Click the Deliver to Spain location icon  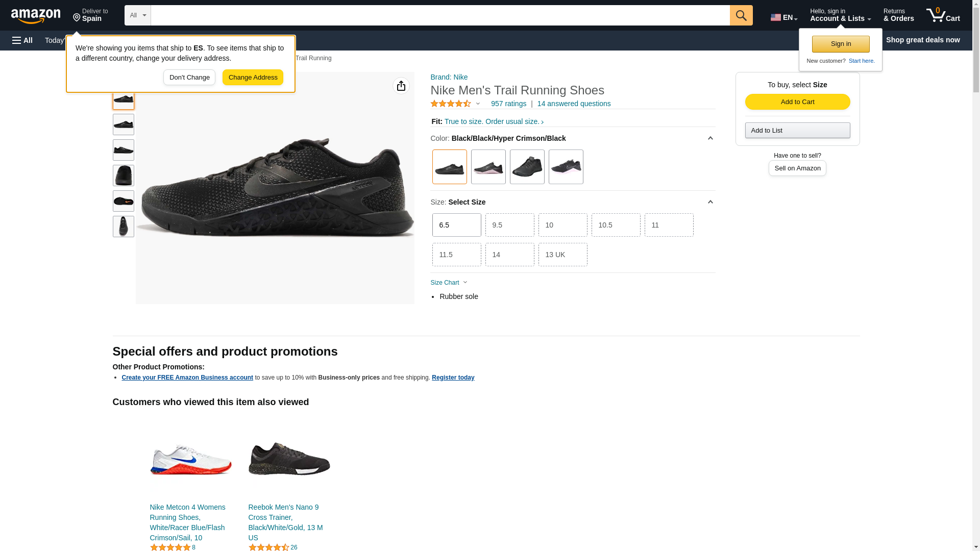tap(77, 18)
